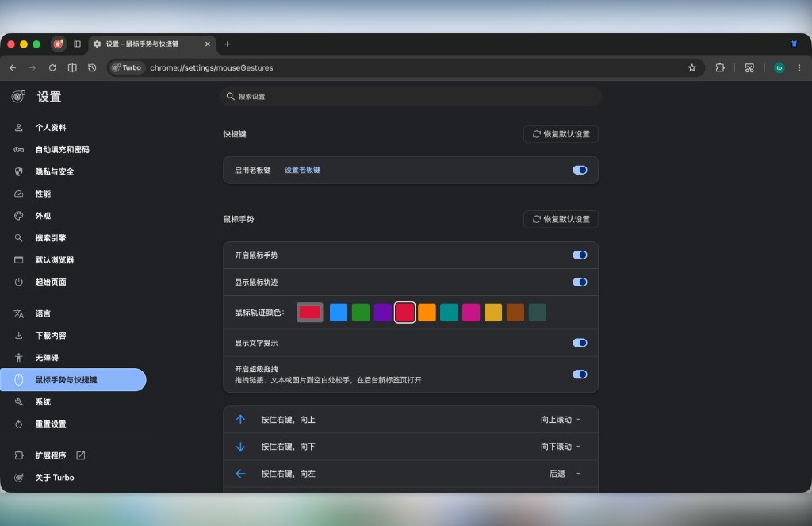This screenshot has width=812, height=526.
Task: Toggle 开启鼠标手势 switch
Action: [x=580, y=255]
